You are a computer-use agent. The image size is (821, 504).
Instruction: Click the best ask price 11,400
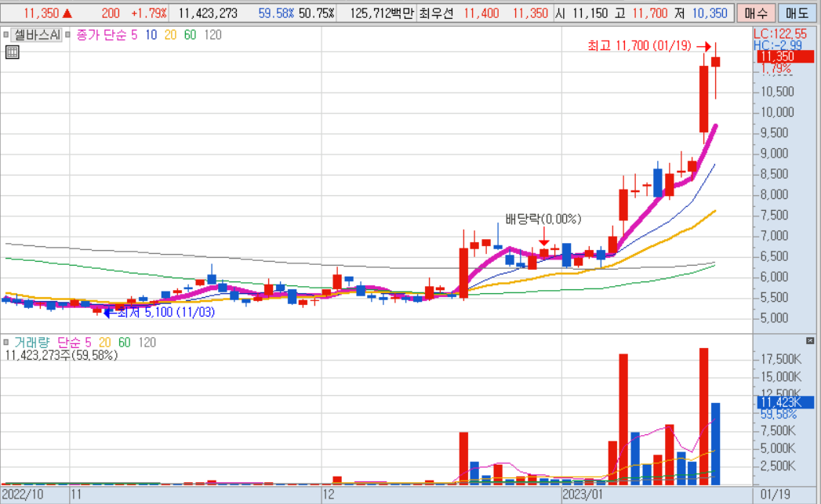click(x=481, y=13)
